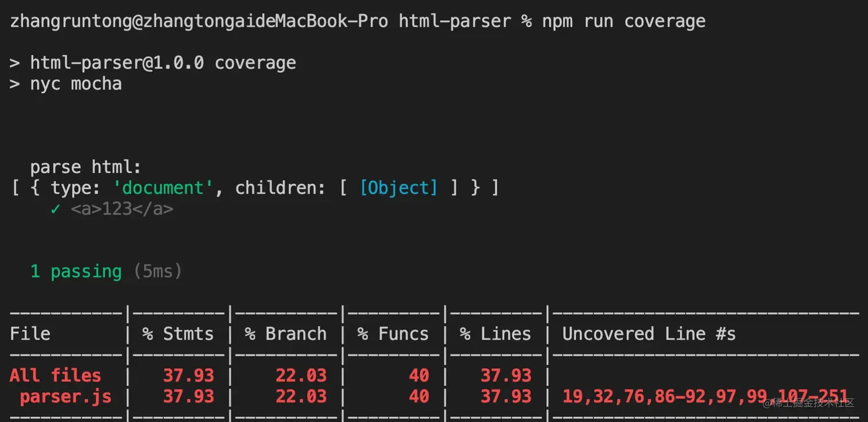Screen dimensions: 868x422
Task: Click uncovered lines list '19,32,76,86-92,97,99,107-251'
Action: click(x=706, y=396)
